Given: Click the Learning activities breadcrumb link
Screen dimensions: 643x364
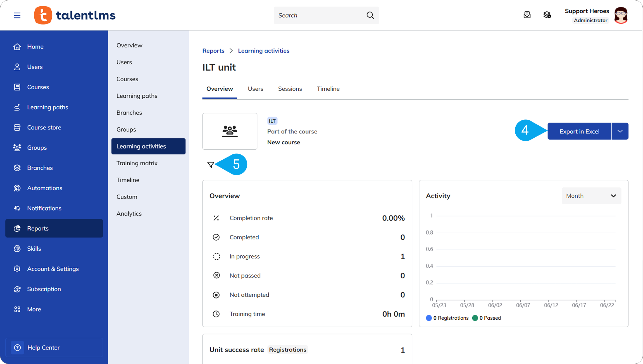Looking at the screenshot, I should pyautogui.click(x=263, y=51).
